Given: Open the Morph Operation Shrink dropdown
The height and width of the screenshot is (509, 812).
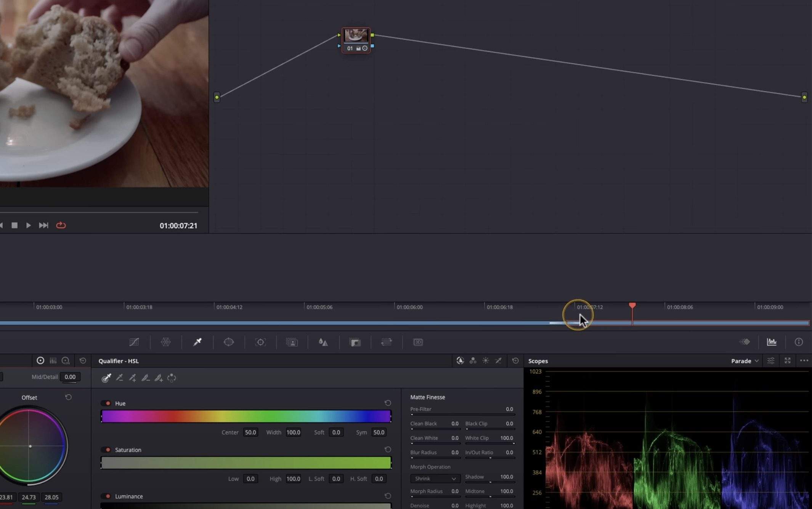Looking at the screenshot, I should 435,478.
